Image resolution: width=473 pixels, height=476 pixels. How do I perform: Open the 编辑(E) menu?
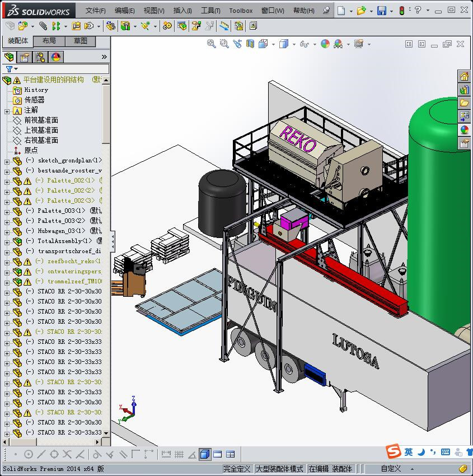[x=124, y=11]
